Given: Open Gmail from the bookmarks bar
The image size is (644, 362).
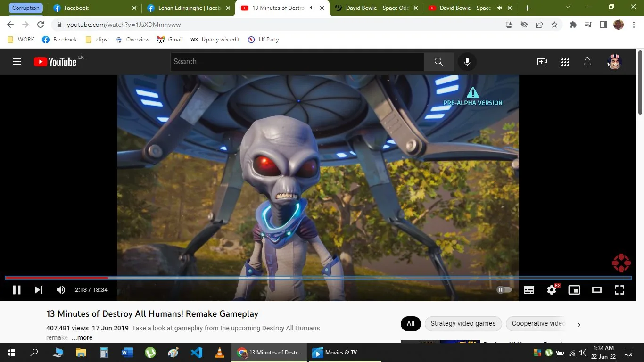Looking at the screenshot, I should point(174,40).
